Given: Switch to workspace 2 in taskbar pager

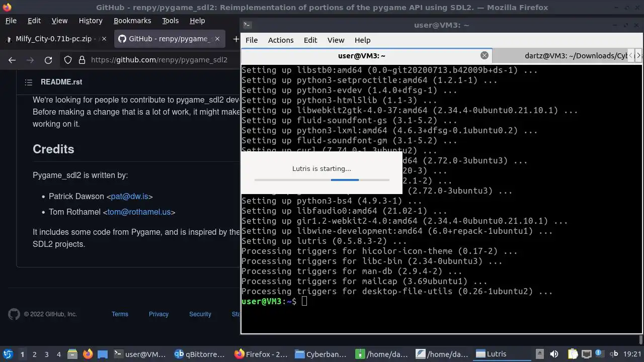Looking at the screenshot, I should tap(35, 354).
